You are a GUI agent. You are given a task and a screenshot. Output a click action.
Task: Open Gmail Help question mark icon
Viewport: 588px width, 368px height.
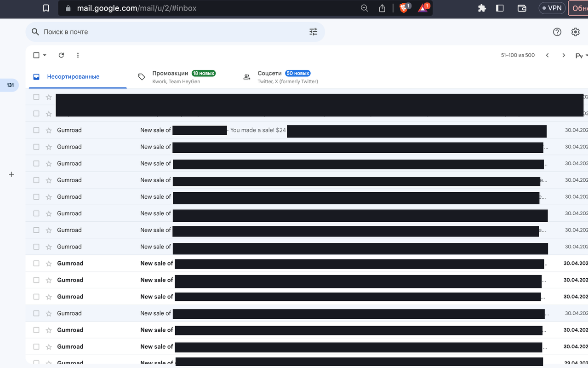(557, 32)
